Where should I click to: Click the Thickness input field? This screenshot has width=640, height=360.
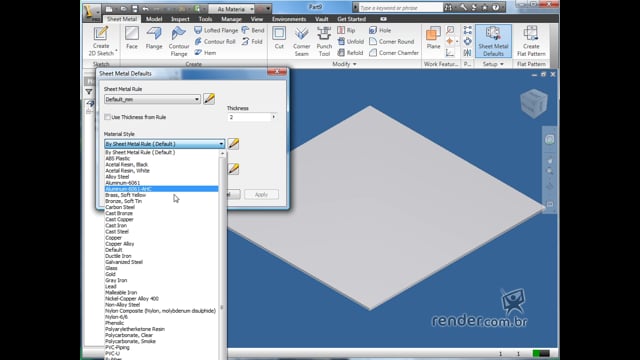point(249,117)
